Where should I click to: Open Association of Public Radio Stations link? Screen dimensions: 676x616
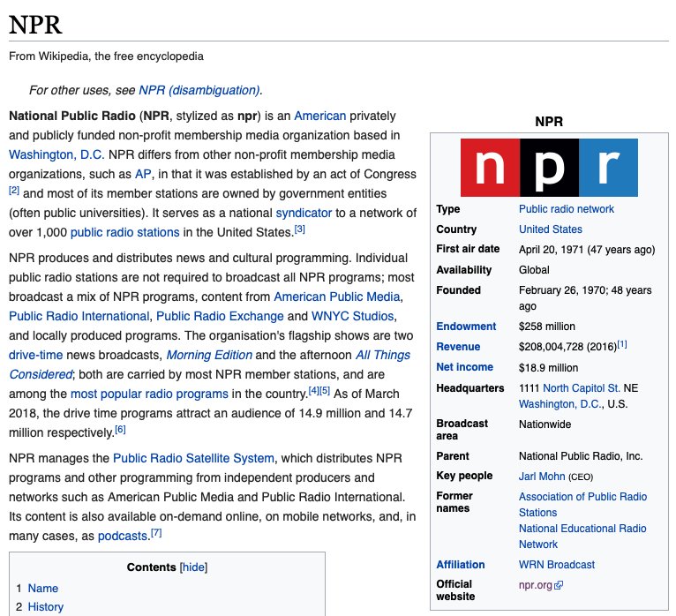(x=582, y=504)
